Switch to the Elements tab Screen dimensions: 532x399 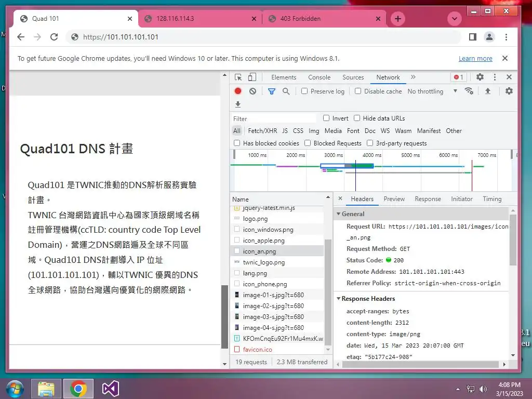click(284, 77)
